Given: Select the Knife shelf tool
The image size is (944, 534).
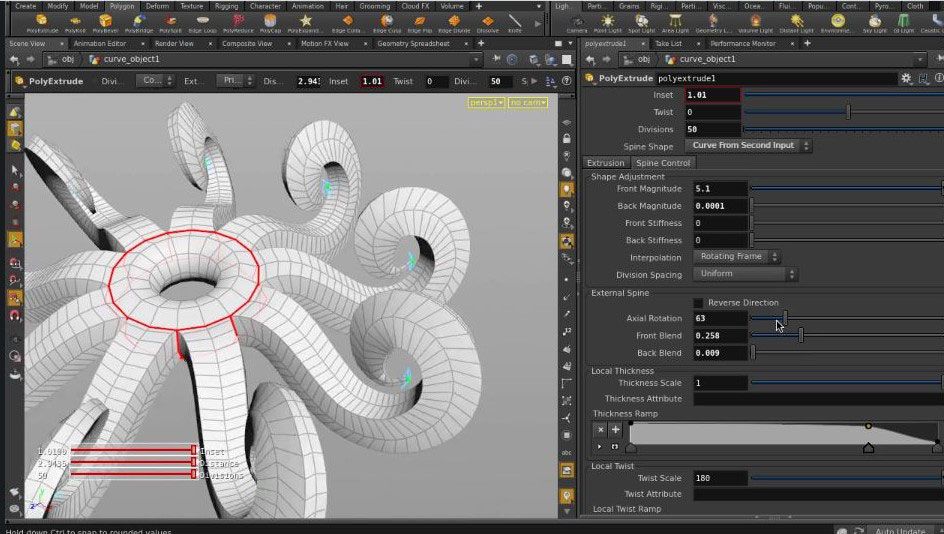Looking at the screenshot, I should [515, 24].
